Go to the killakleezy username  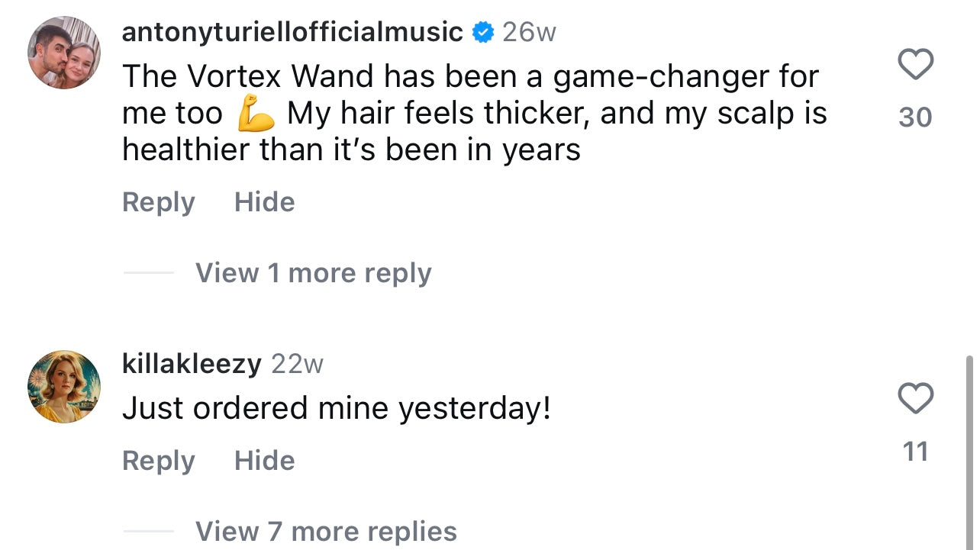pyautogui.click(x=192, y=364)
